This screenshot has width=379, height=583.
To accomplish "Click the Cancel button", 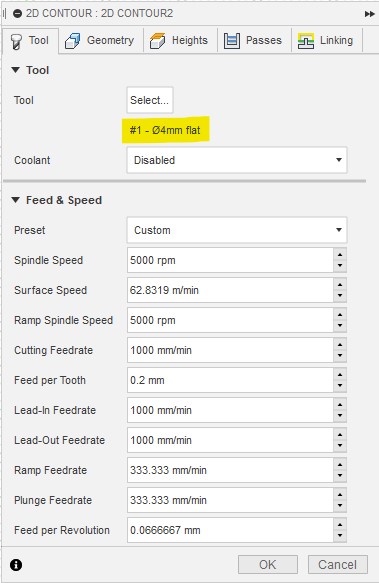I will point(337,564).
